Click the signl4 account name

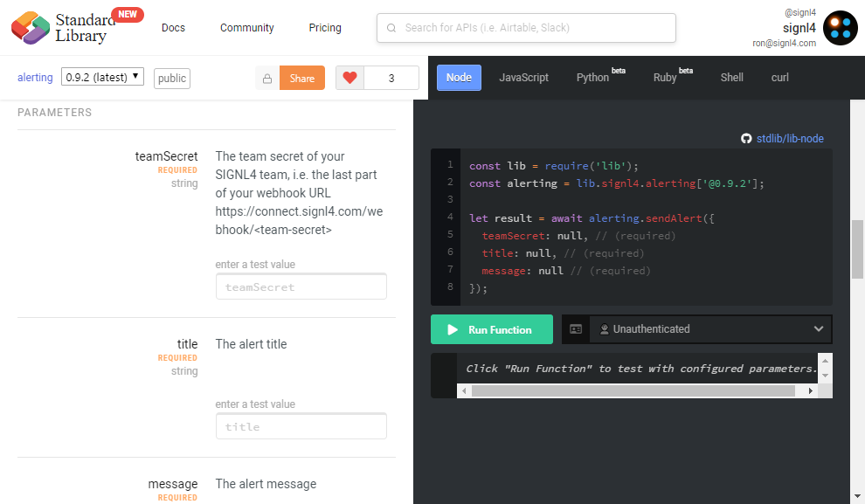[799, 28]
